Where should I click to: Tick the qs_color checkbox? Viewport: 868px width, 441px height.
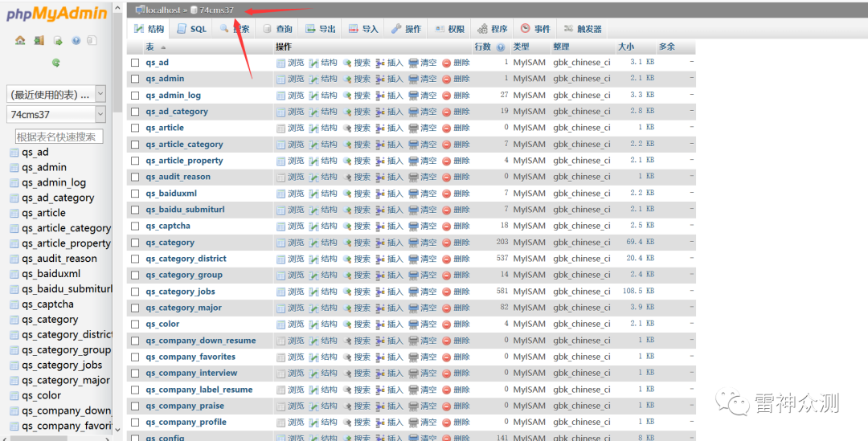(x=135, y=325)
